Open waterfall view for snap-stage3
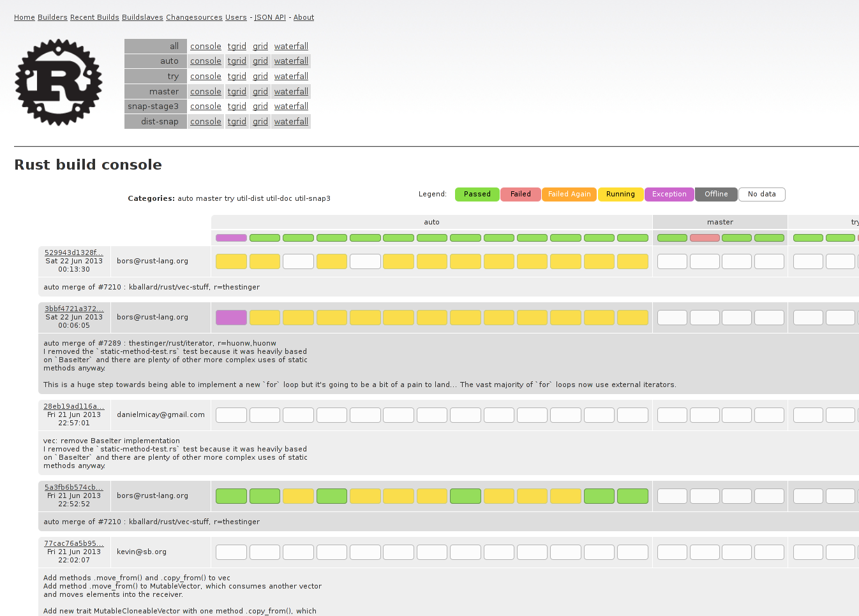 [x=291, y=106]
